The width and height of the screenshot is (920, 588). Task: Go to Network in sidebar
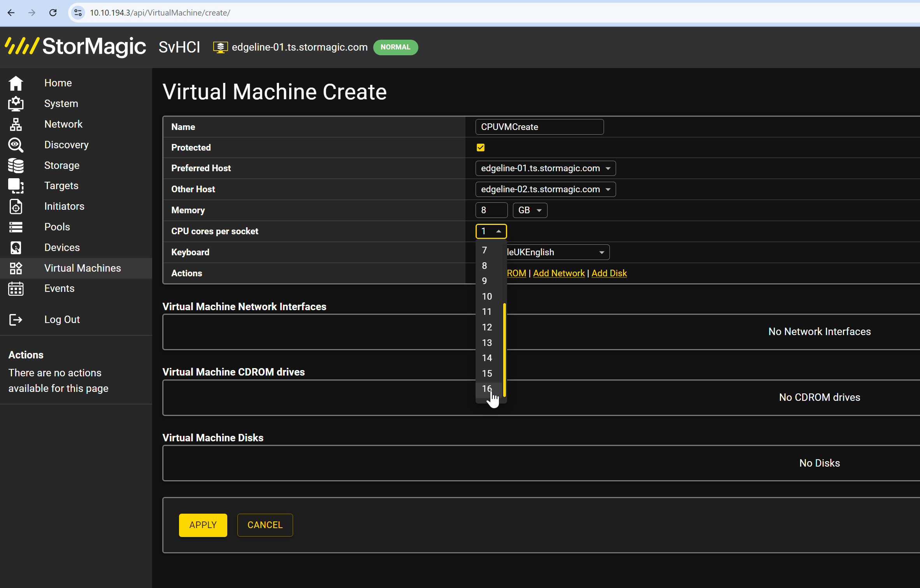click(63, 125)
